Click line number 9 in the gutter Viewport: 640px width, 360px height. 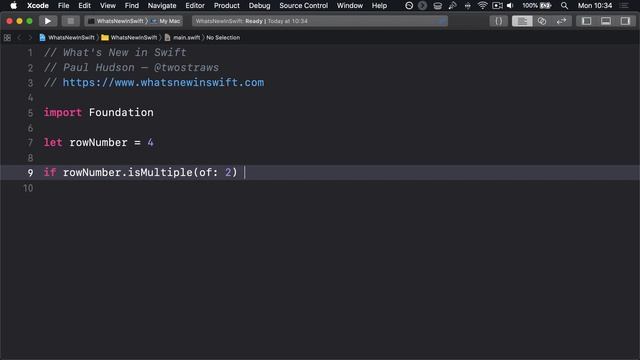(x=30, y=173)
